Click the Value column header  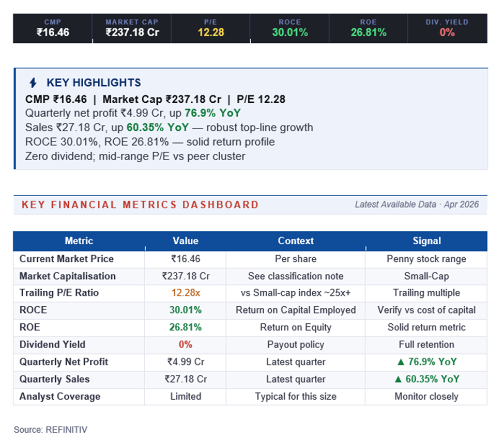tap(185, 241)
